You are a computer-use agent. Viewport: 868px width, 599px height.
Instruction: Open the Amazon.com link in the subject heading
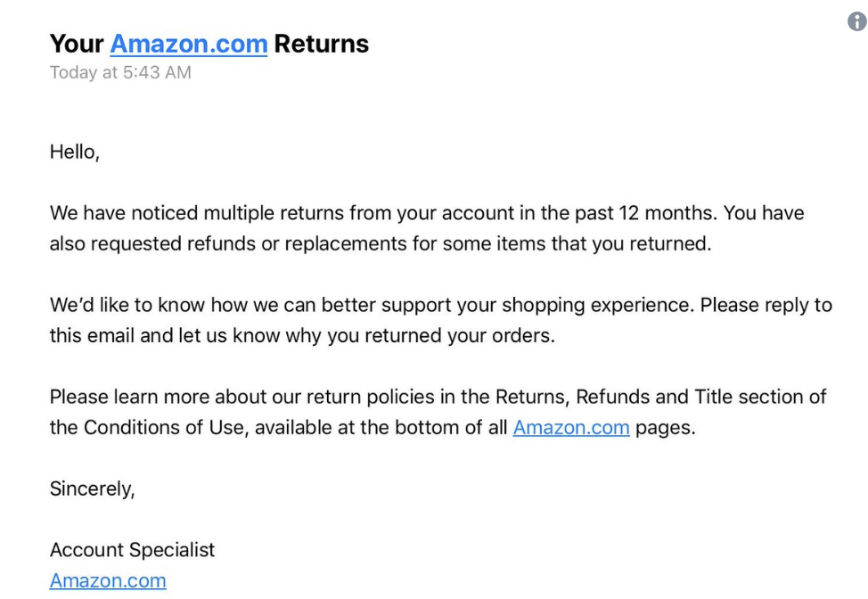(x=188, y=44)
